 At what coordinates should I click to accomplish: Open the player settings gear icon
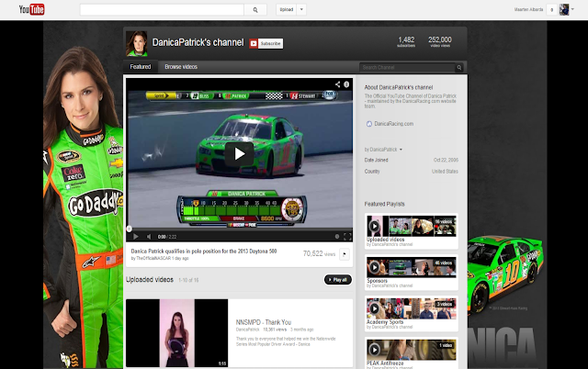[x=337, y=237]
